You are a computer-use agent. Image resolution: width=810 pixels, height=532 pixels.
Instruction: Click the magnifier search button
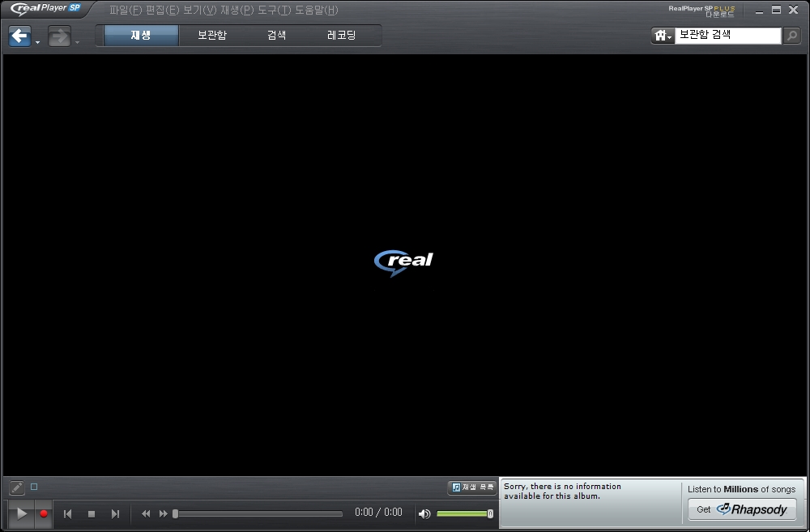click(x=791, y=36)
